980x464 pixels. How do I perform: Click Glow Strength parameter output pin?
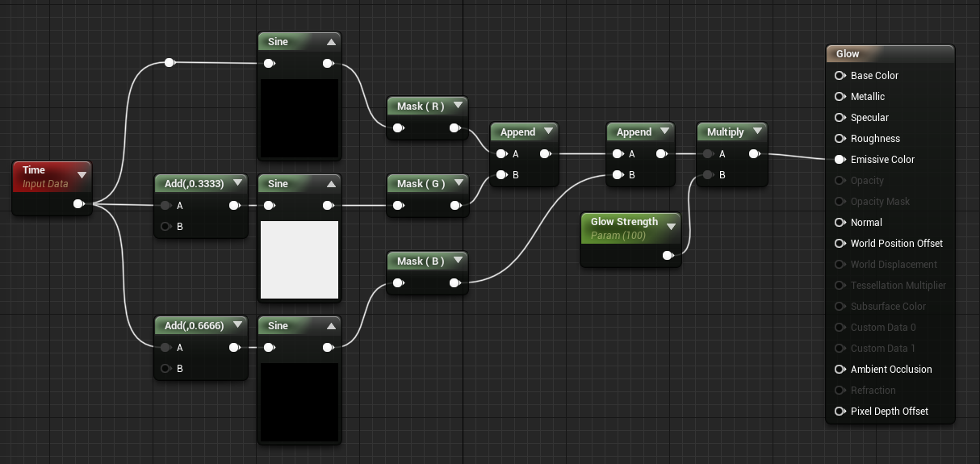[x=668, y=255]
